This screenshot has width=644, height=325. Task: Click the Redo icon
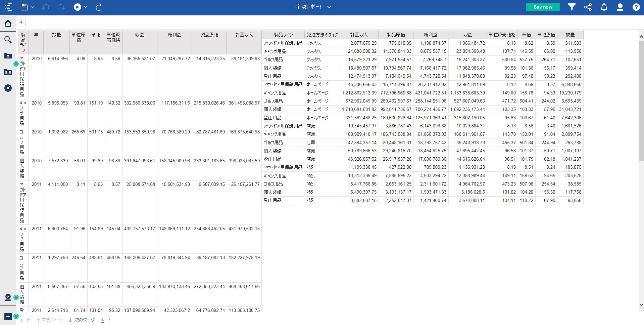(x=61, y=7)
